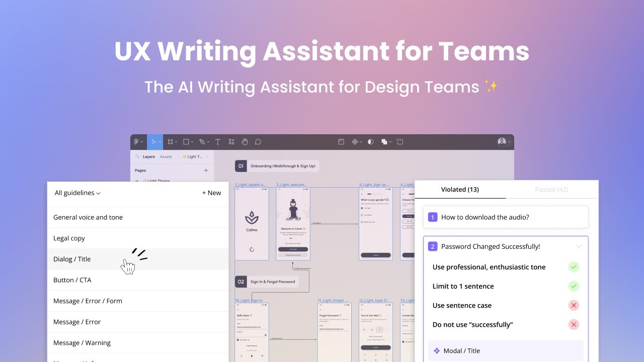This screenshot has width=644, height=362.
Task: Click the Modal / Title component icon
Action: 437,351
